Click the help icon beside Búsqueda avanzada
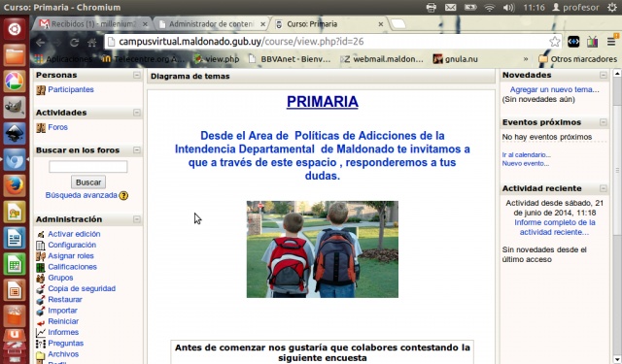 point(123,195)
